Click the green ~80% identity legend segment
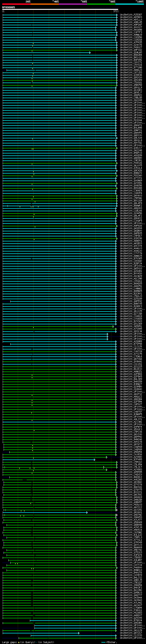Screen dimensions: 146x644 tap(101, 4)
